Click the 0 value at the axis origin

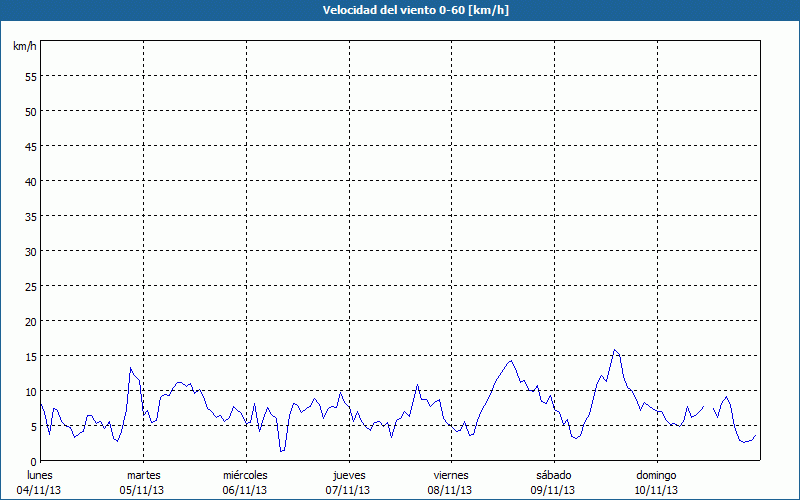tap(33, 461)
